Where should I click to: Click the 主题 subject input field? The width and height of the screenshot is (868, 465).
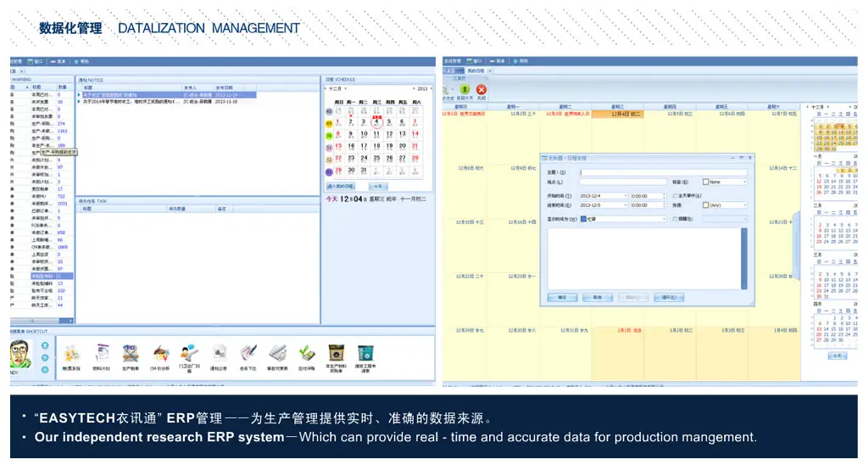(x=663, y=172)
